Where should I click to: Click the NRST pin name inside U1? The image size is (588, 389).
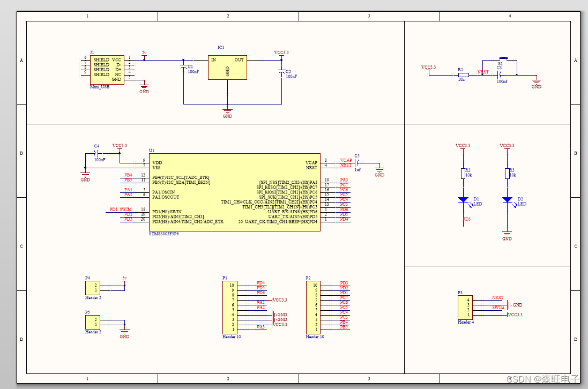click(311, 168)
